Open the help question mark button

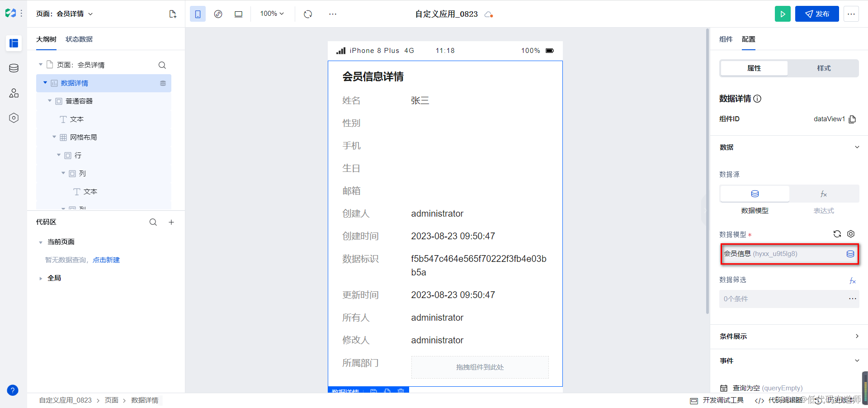13,390
